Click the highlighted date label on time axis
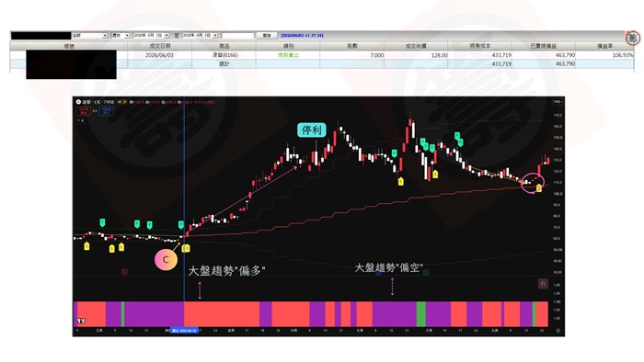Viewport: 644px width, 362px height. click(184, 331)
